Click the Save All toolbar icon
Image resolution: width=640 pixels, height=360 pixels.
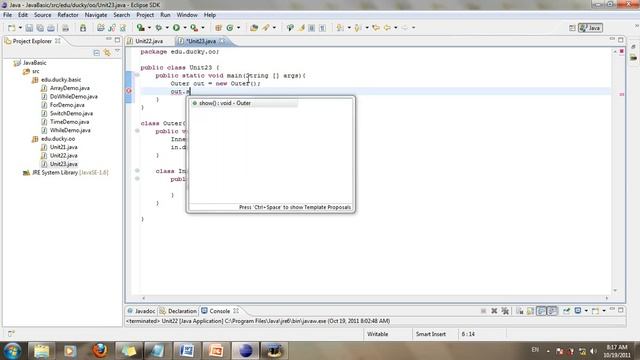pyautogui.click(x=40, y=28)
